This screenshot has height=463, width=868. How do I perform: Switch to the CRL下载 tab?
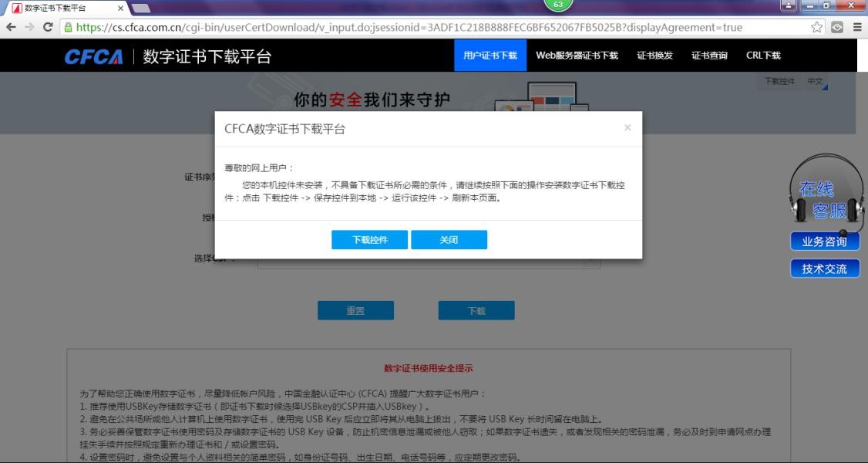[x=763, y=56]
